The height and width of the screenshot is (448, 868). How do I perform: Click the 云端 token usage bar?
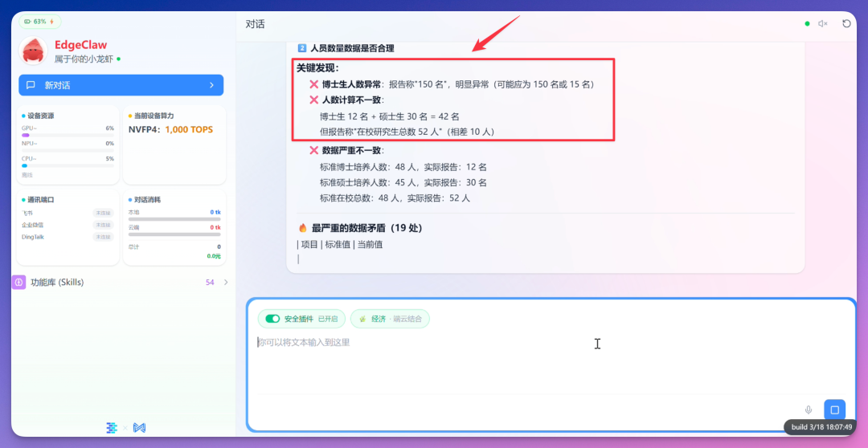174,234
